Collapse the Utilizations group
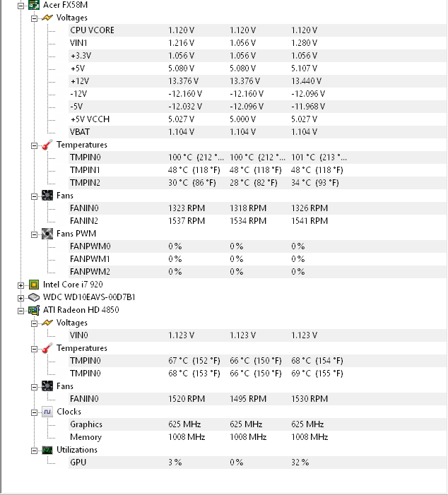Screen dimensions: 448x495 34,451
